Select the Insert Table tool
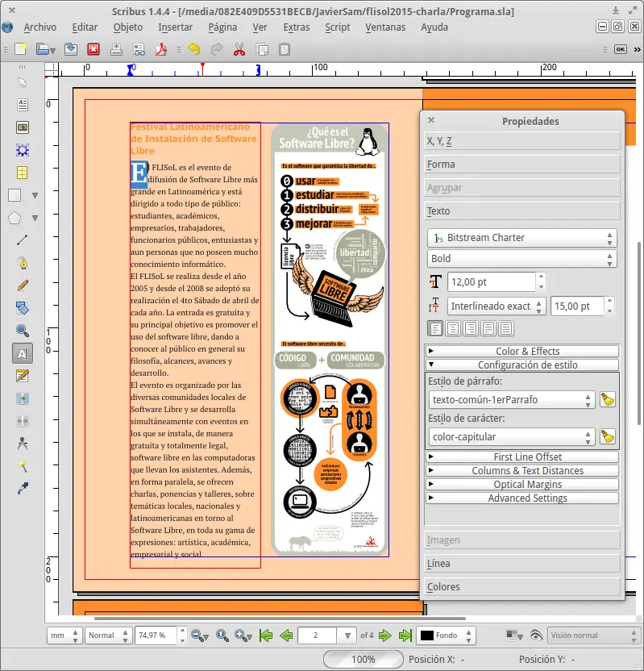This screenshot has width=644, height=671. (23, 173)
